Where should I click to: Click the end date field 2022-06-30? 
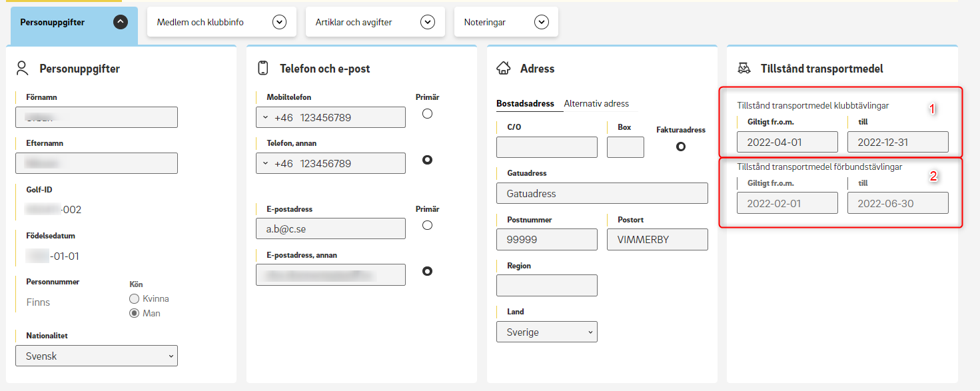898,203
